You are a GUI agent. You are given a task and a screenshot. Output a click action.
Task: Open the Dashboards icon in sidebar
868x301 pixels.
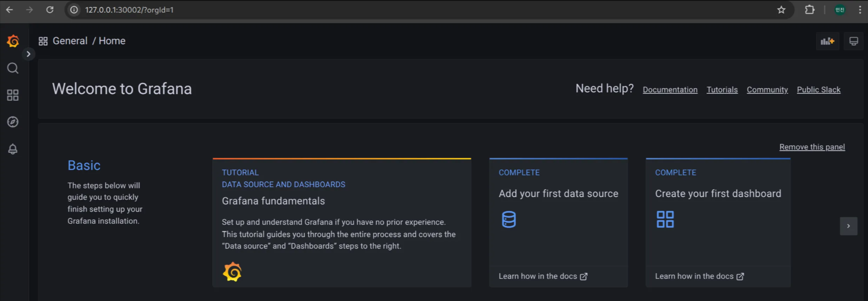point(13,95)
